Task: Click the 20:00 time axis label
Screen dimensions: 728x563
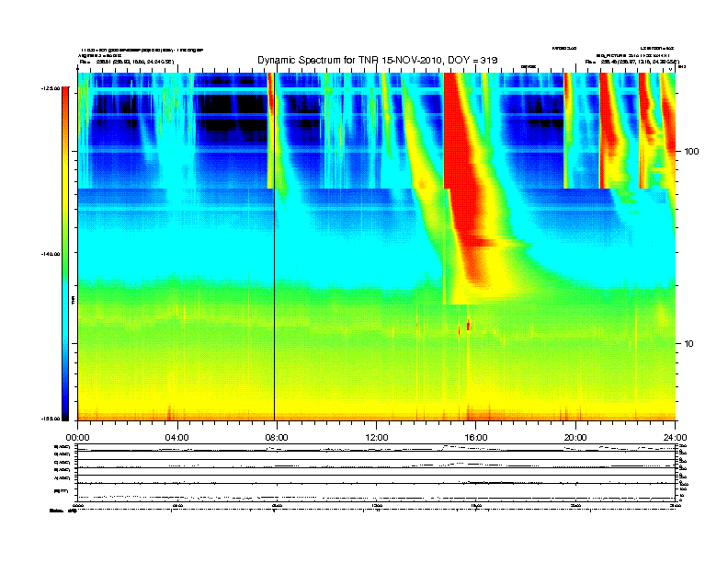Action: tap(575, 438)
